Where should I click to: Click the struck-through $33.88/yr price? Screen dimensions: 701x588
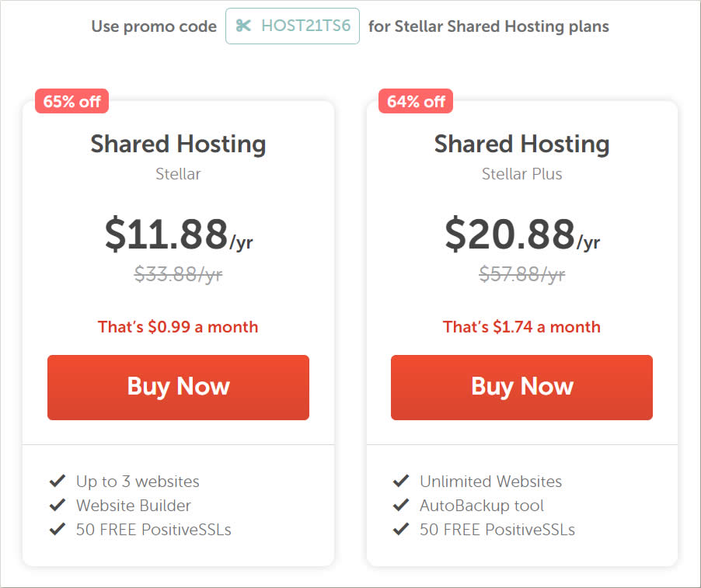click(x=179, y=273)
